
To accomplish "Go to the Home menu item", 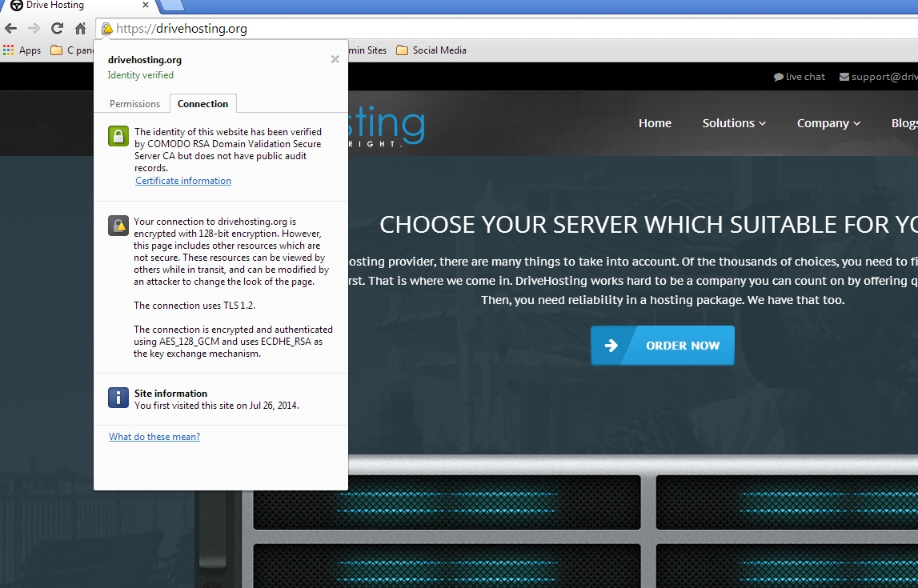I will (655, 123).
